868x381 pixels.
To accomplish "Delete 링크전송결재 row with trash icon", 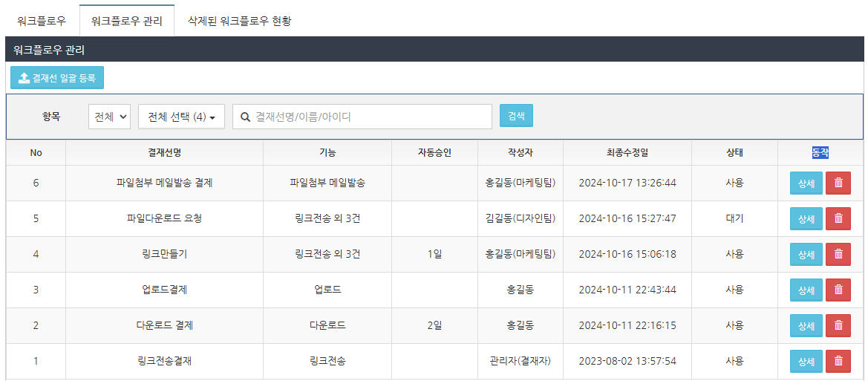I will pos(838,361).
